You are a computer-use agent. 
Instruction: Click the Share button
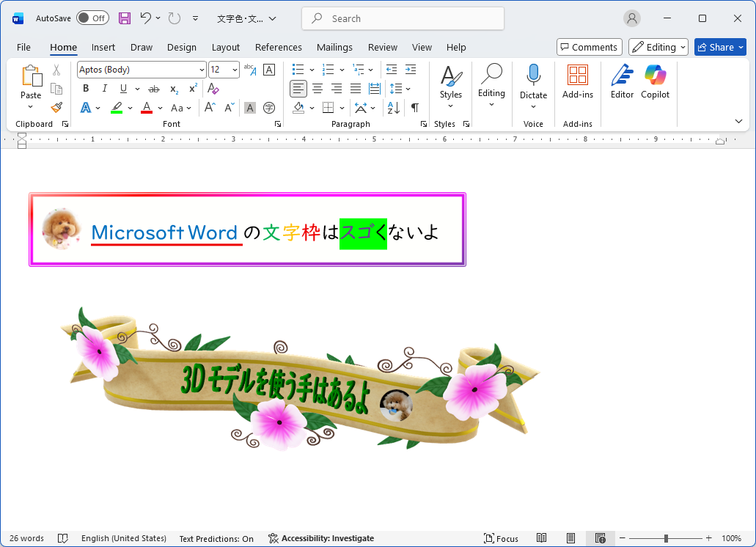(x=719, y=48)
